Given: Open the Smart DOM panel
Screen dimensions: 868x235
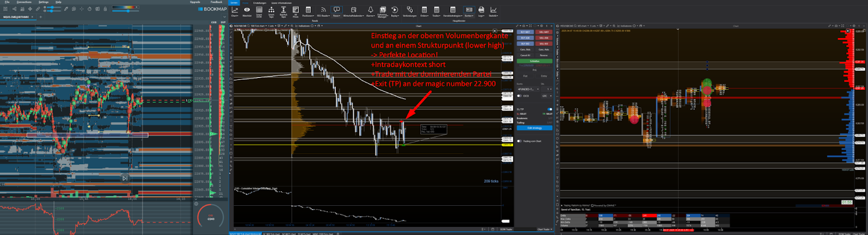Looking at the screenshot, I should (x=259, y=11).
